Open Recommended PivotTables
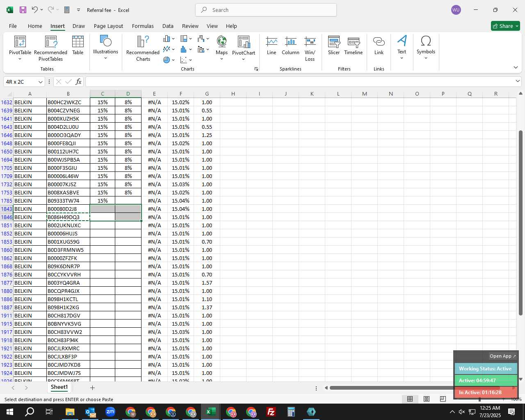525x420 pixels. 51,48
